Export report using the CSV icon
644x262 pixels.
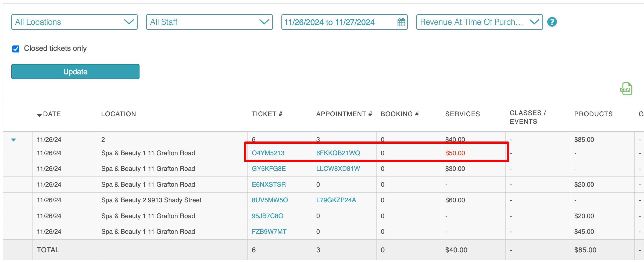coord(626,89)
